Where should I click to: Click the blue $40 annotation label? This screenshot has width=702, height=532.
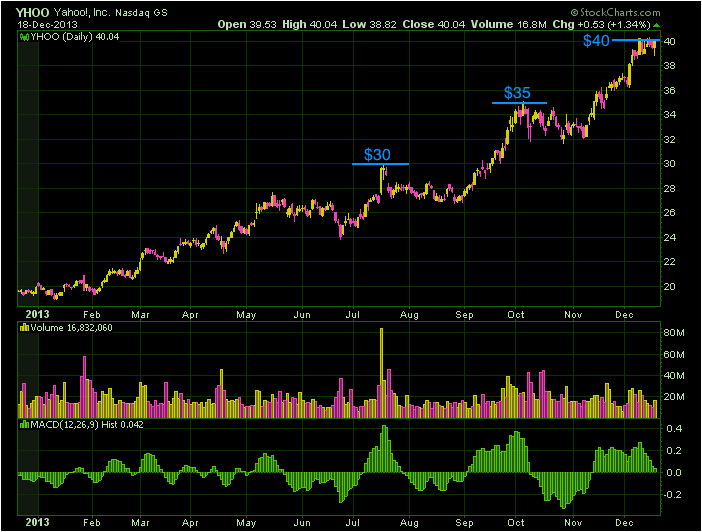596,41
